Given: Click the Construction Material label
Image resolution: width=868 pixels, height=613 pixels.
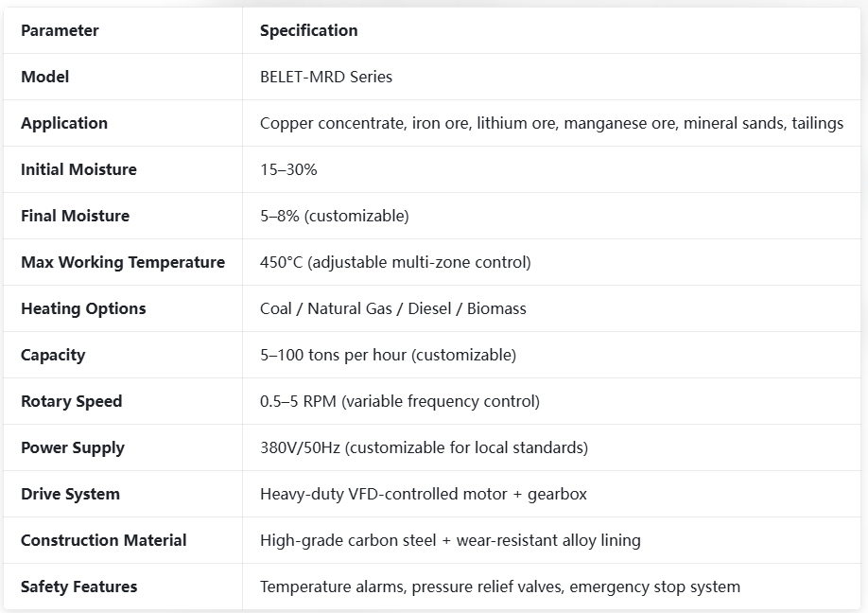Looking at the screenshot, I should tap(103, 540).
